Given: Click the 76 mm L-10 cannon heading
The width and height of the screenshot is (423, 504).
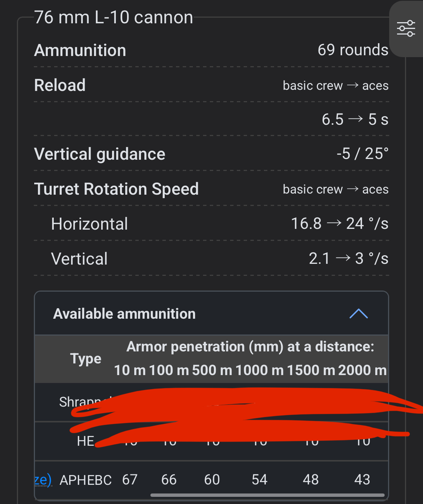Looking at the screenshot, I should coord(114,17).
